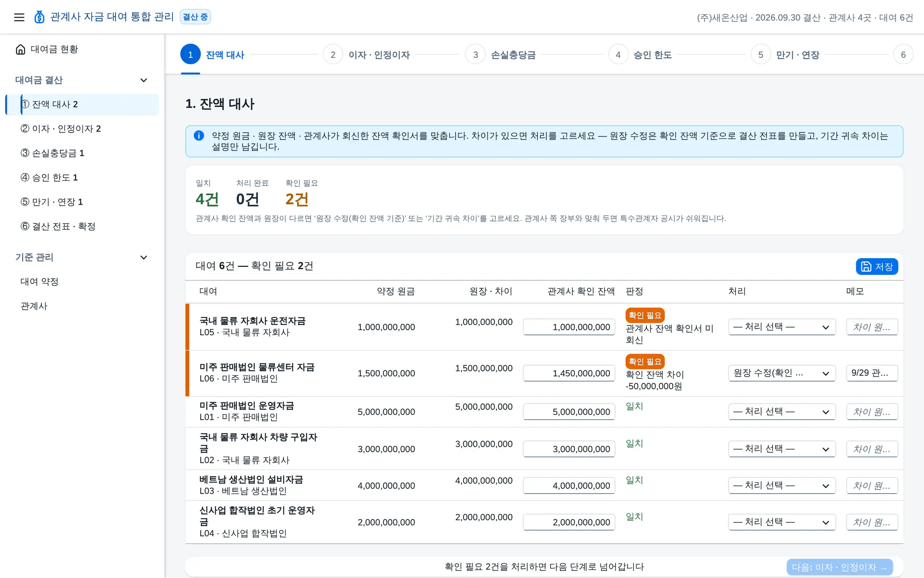
Task: Click 일치 status for 베트남 생산법인 설비자금
Action: 634,480
